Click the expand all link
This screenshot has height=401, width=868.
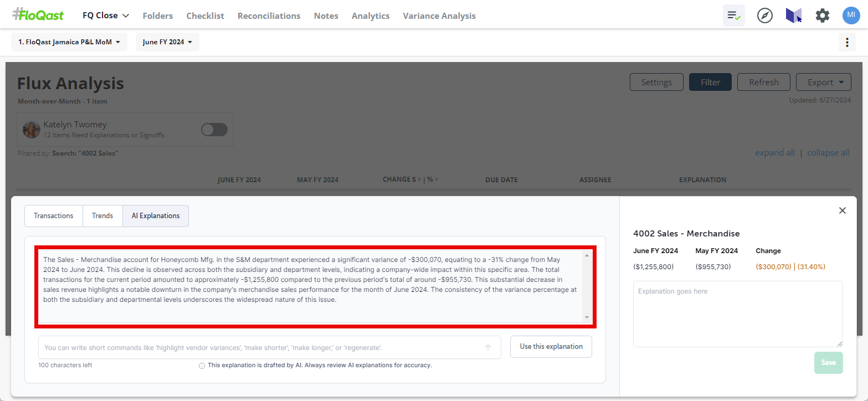pos(774,153)
